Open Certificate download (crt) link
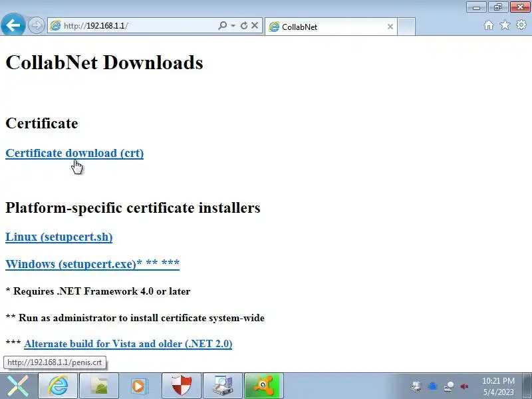 (x=74, y=153)
